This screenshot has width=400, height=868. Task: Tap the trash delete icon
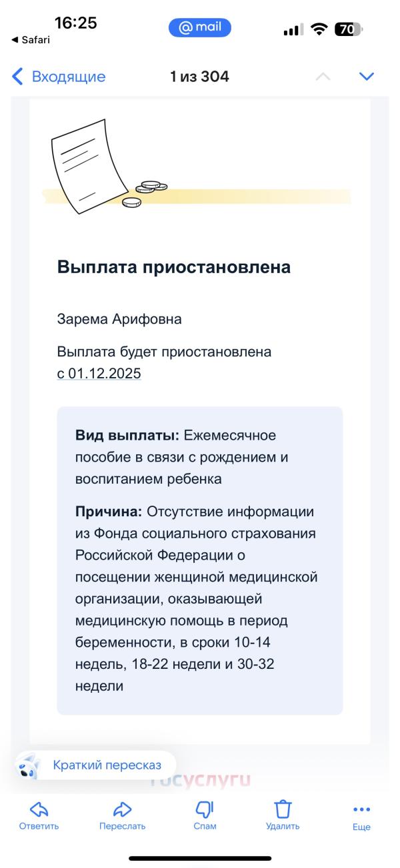[283, 809]
